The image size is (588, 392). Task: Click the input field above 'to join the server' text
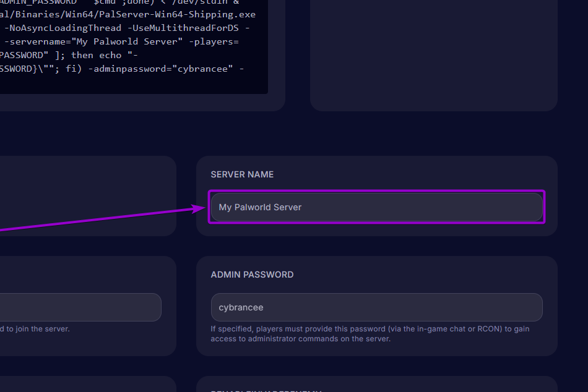80,307
